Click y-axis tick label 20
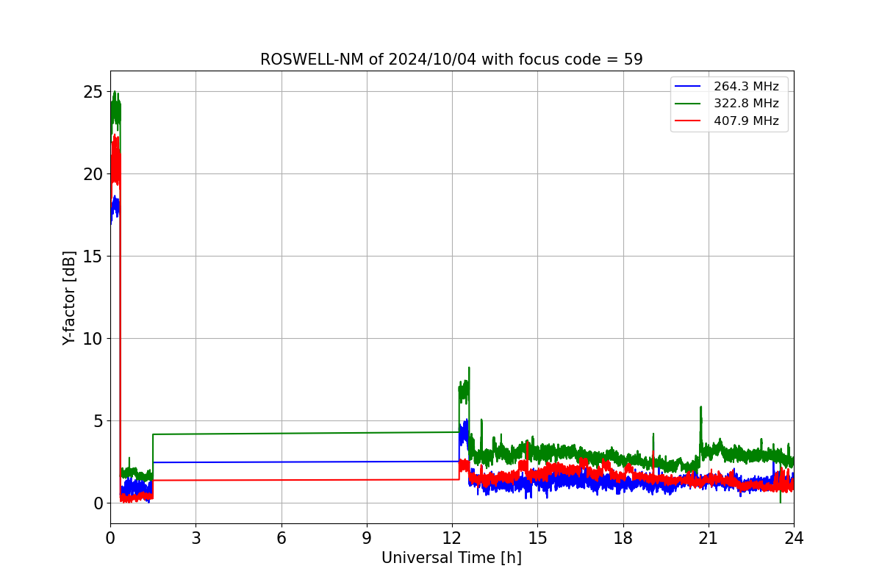882x588 pixels. tap(92, 174)
